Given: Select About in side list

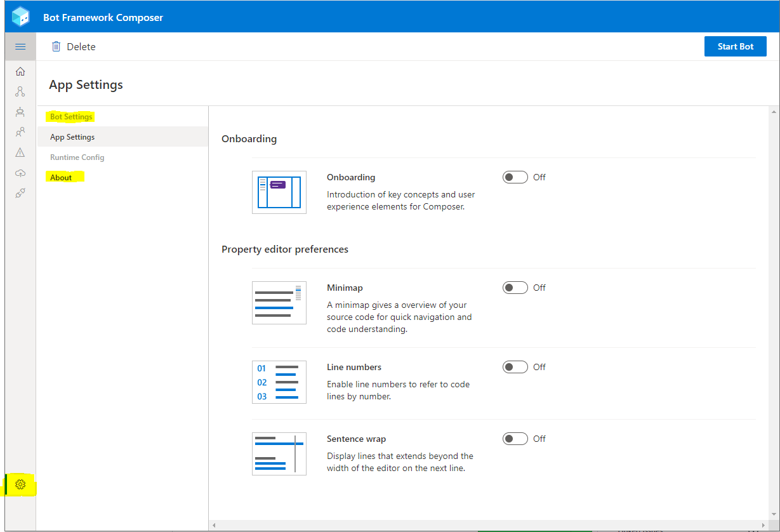Looking at the screenshot, I should [x=61, y=178].
